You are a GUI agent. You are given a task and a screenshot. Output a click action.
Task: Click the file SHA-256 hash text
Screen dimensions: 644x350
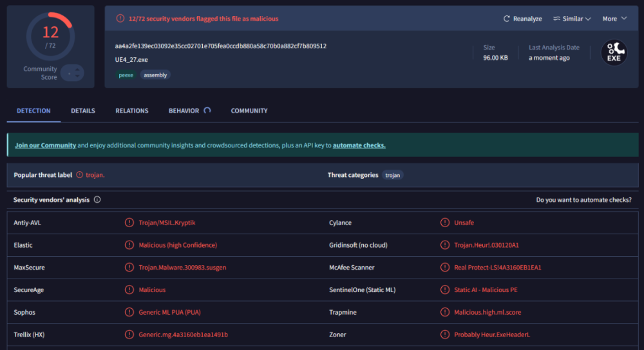220,46
